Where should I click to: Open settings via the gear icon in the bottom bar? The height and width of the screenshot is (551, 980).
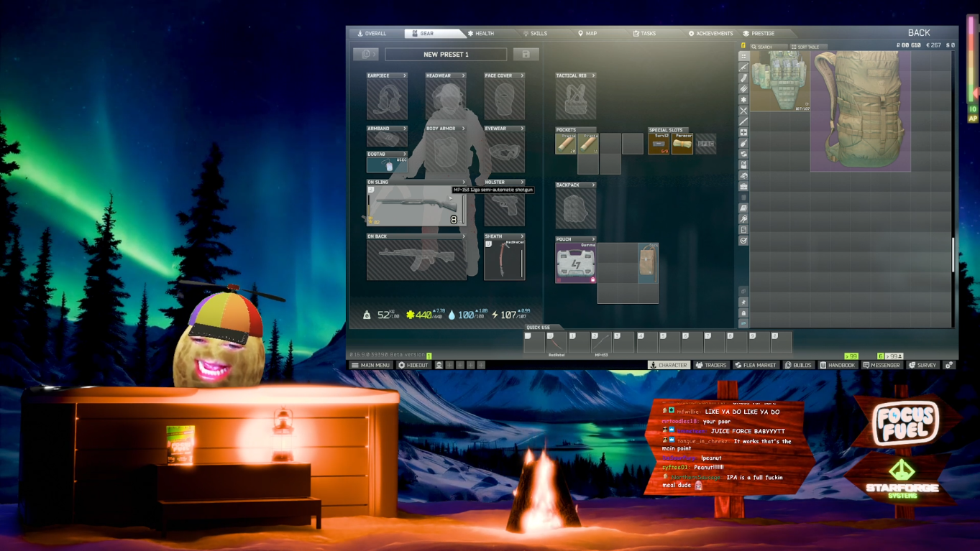tap(950, 365)
